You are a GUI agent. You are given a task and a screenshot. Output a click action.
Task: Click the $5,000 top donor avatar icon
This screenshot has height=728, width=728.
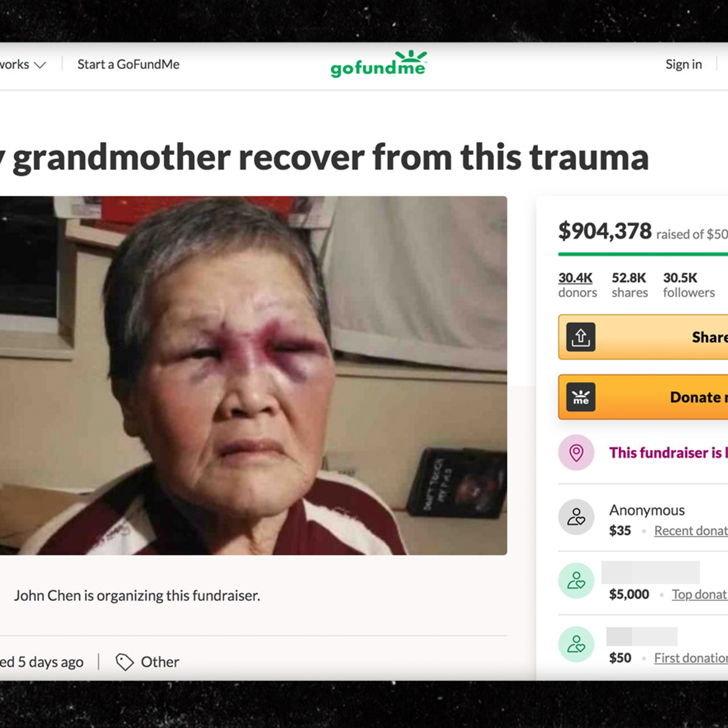coord(576,580)
